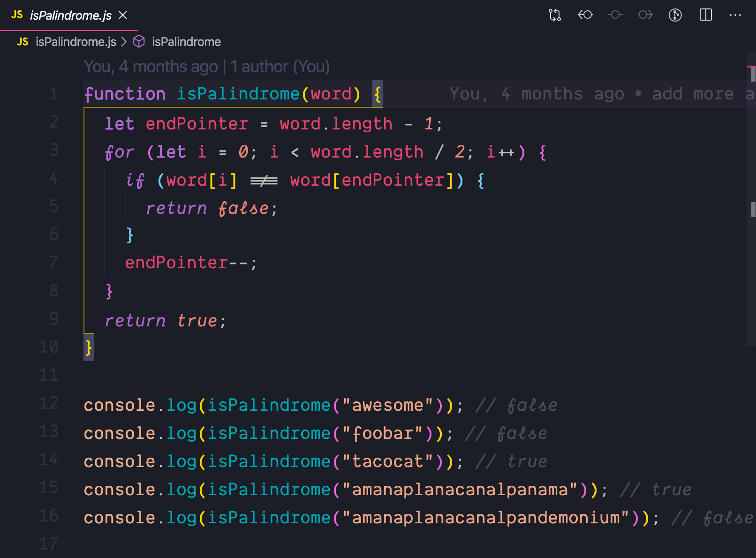Click the isPalindrome symbol icon in breadcrumb
Viewport: 756px width, 558px height.
(139, 42)
